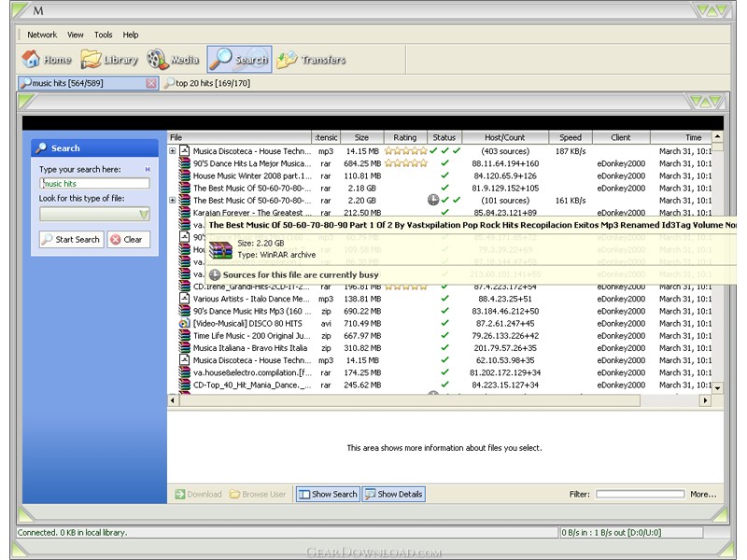This screenshot has width=747, height=560.
Task: Click the Start Search button
Action: click(72, 240)
